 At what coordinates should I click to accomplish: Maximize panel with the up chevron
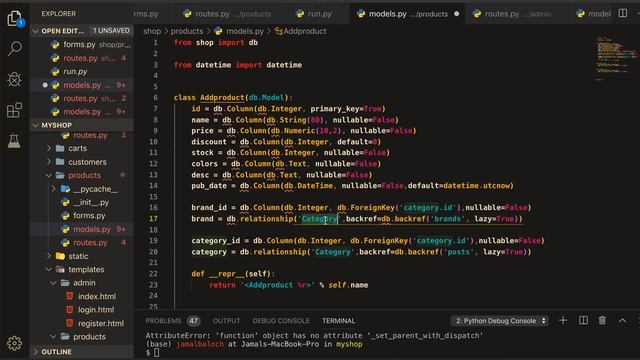click(622, 321)
